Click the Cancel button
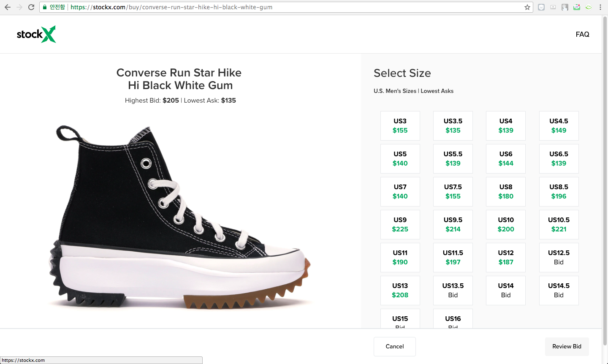 [395, 346]
